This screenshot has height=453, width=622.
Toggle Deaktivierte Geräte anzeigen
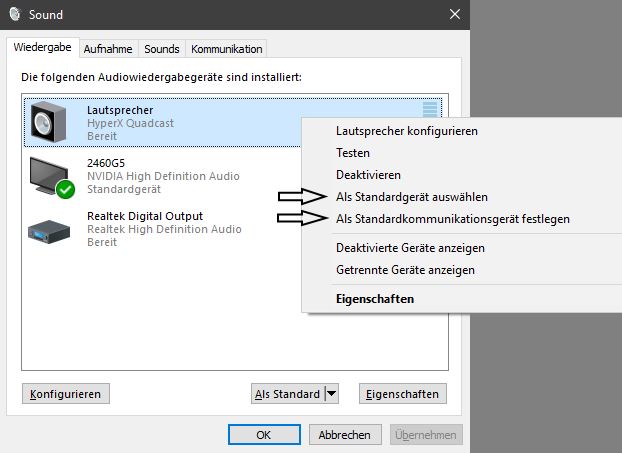411,248
